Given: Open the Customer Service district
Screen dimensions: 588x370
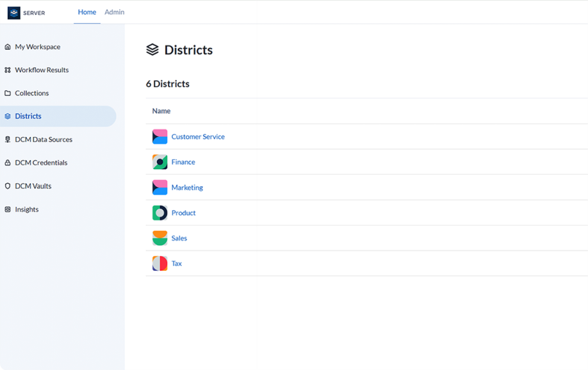Looking at the screenshot, I should pos(198,136).
